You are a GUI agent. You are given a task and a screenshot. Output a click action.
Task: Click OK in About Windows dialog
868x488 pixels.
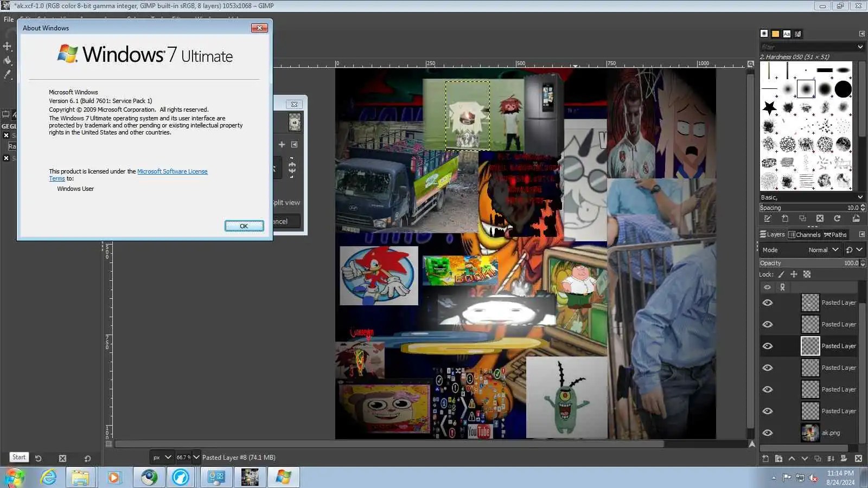point(244,226)
